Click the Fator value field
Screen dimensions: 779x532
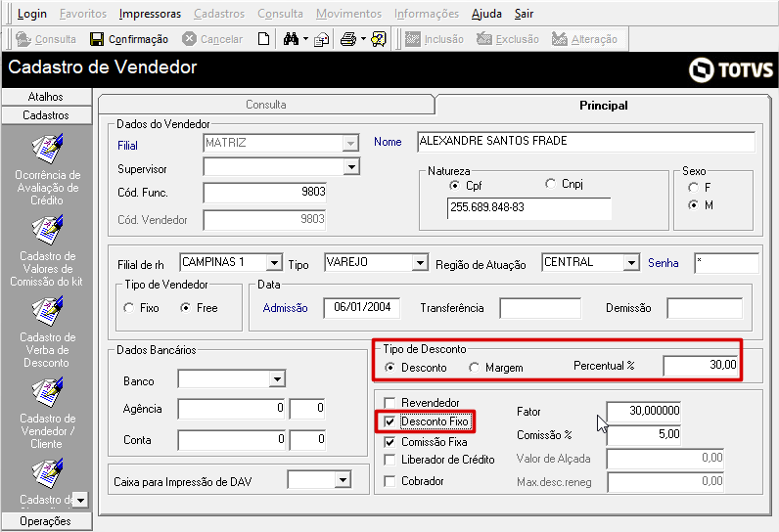643,412
